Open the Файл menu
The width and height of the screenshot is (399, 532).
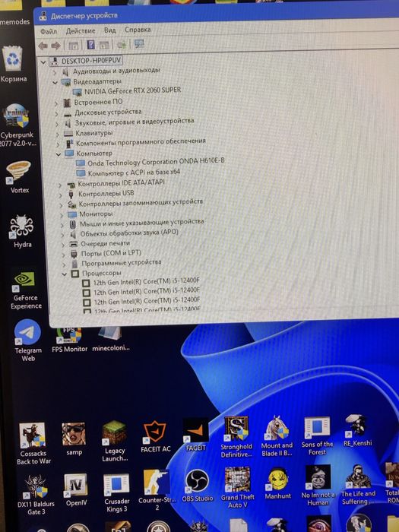click(49, 32)
